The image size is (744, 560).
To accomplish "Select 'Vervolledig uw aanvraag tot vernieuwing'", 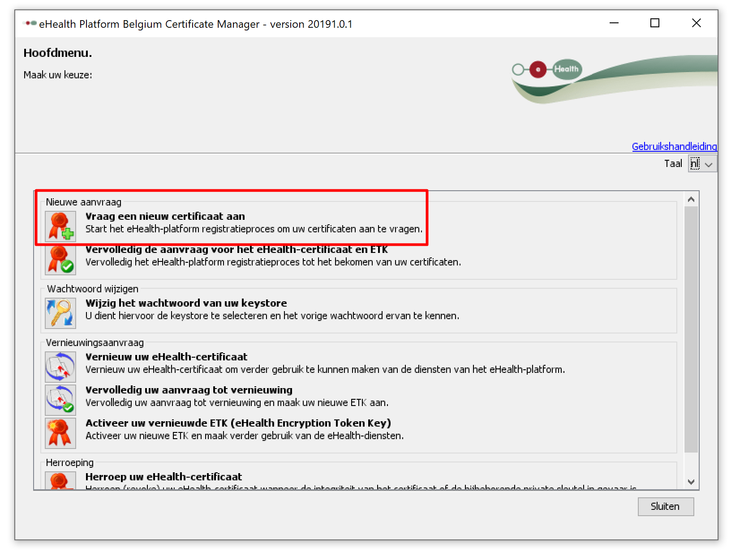I will click(189, 390).
